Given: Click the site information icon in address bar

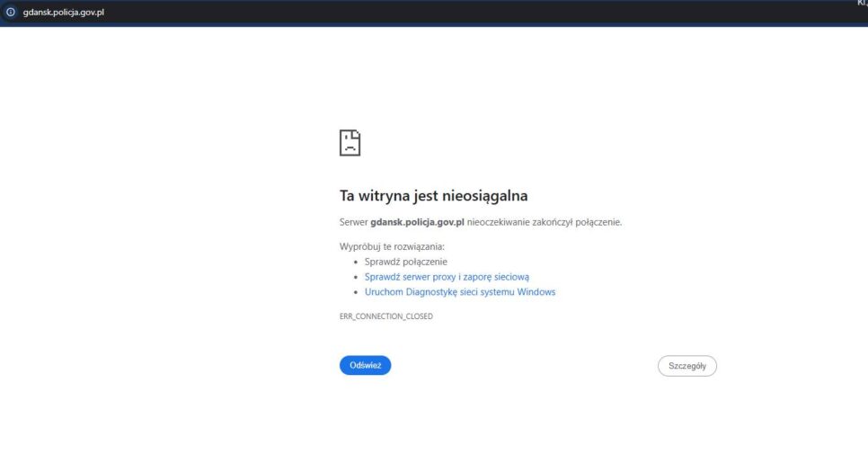Looking at the screenshot, I should tap(11, 13).
